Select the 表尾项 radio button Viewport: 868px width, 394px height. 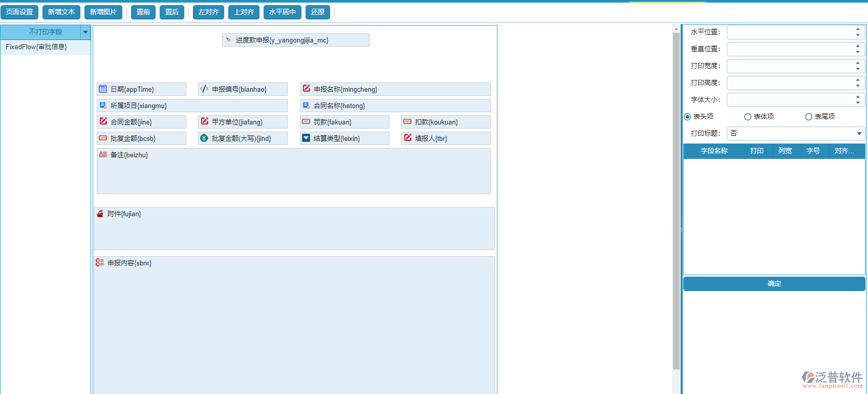(809, 117)
